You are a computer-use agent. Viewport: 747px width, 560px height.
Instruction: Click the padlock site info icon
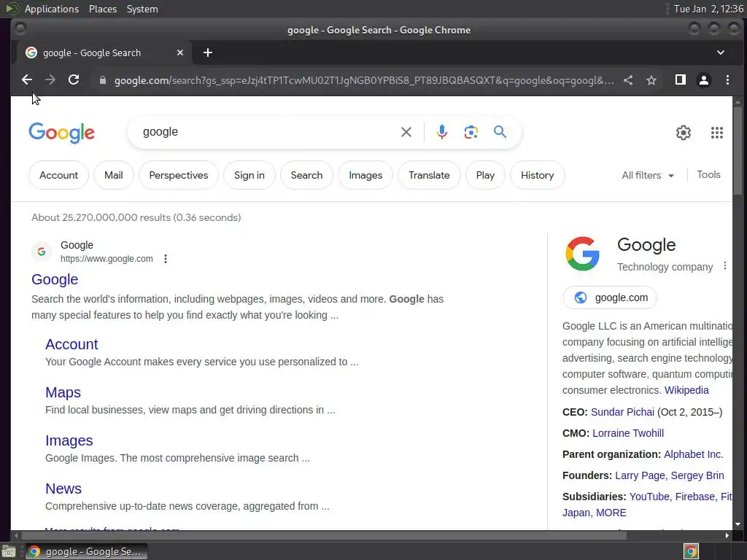tap(102, 80)
